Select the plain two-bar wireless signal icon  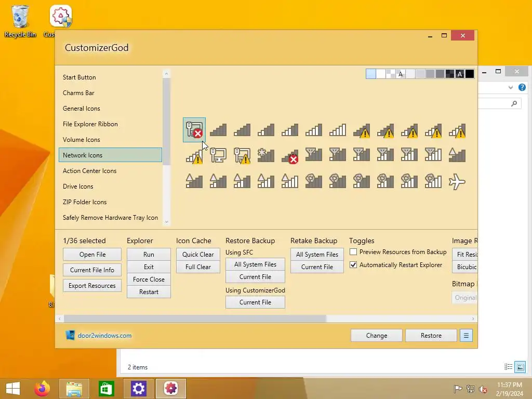pos(266,130)
